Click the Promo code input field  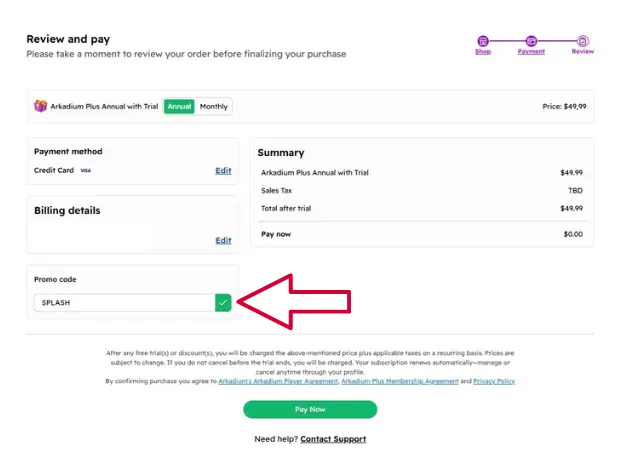tap(125, 303)
